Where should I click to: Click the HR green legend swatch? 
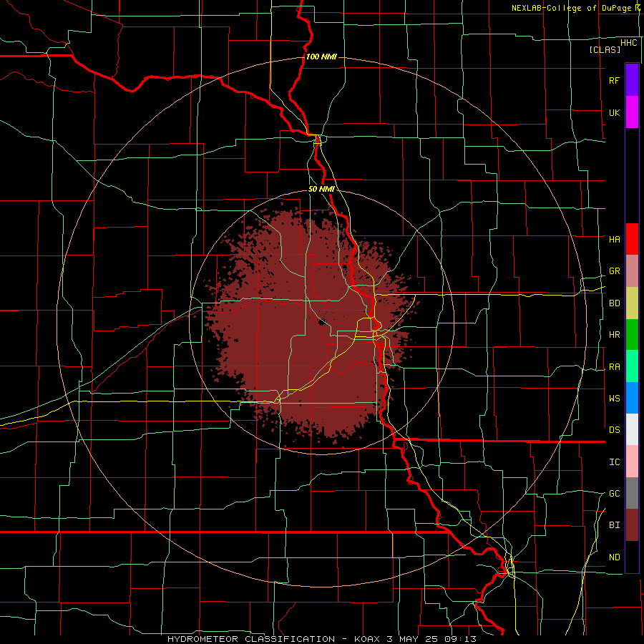[x=632, y=335]
